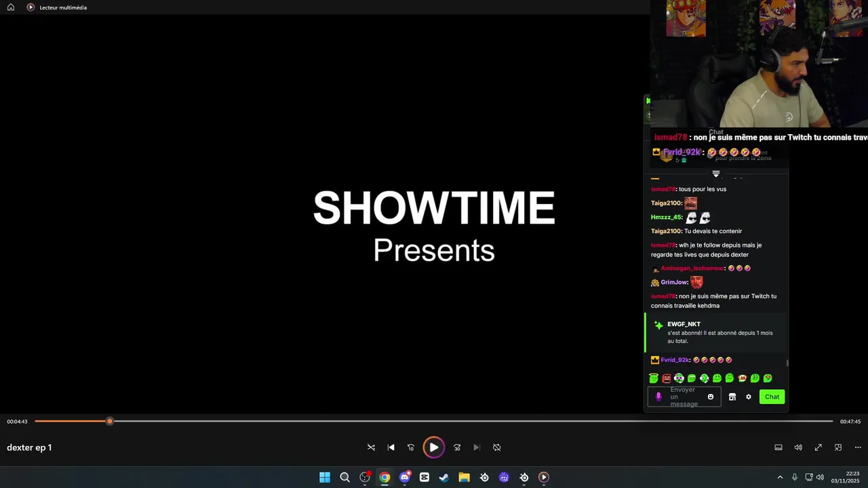This screenshot has height=488, width=868.
Task: Click the total duration 00:47:45
Action: 850,422
